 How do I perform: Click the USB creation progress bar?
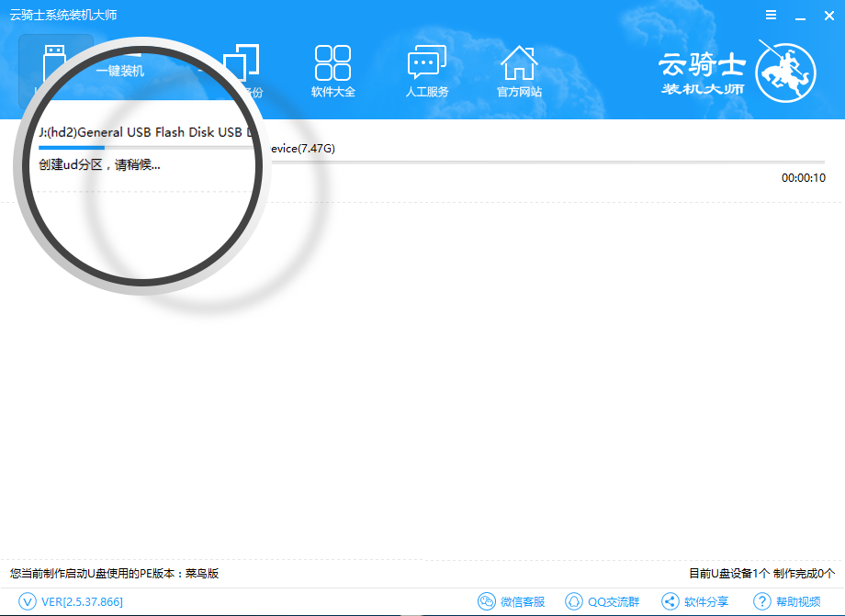coord(432,161)
